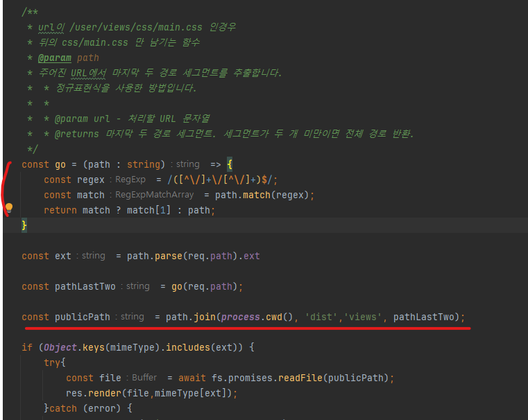Click 'match[1]' in the return statement
The height and width of the screenshot is (420, 528).
[148, 211]
